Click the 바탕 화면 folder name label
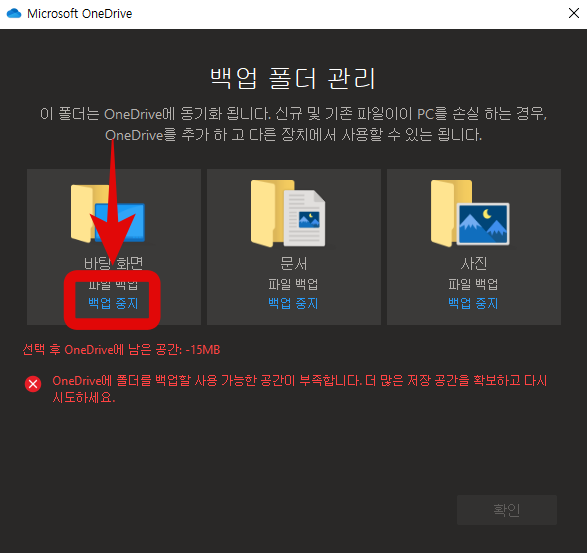Viewport: 587px width, 553px height. tap(113, 263)
